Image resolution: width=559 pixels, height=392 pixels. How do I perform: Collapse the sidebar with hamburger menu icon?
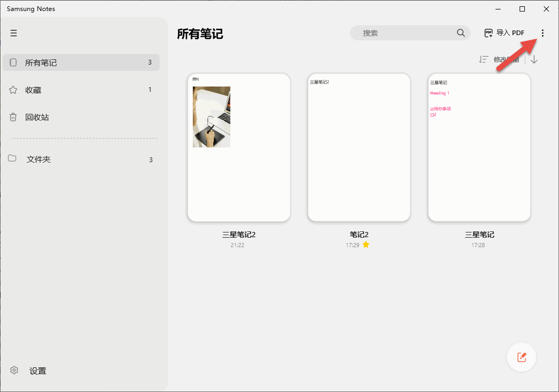point(14,33)
